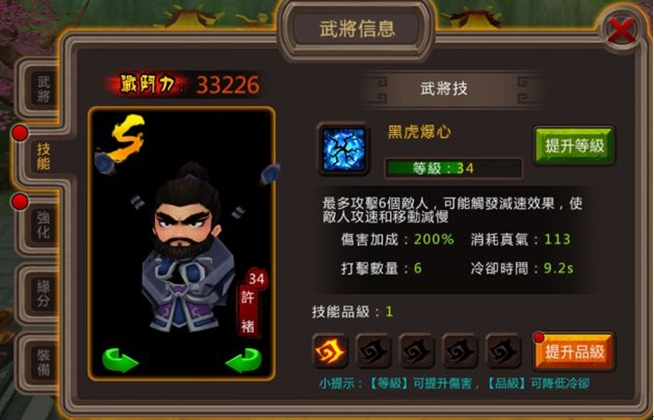This screenshot has height=420, width=654.
Task: Rotate general with left green arrow
Action: point(120,360)
